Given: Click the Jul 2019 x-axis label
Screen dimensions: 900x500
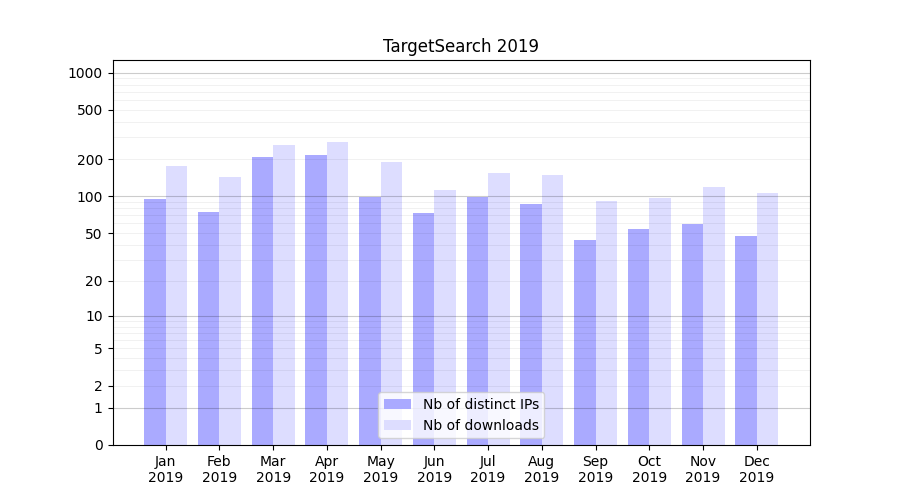Looking at the screenshot, I should [488, 469].
